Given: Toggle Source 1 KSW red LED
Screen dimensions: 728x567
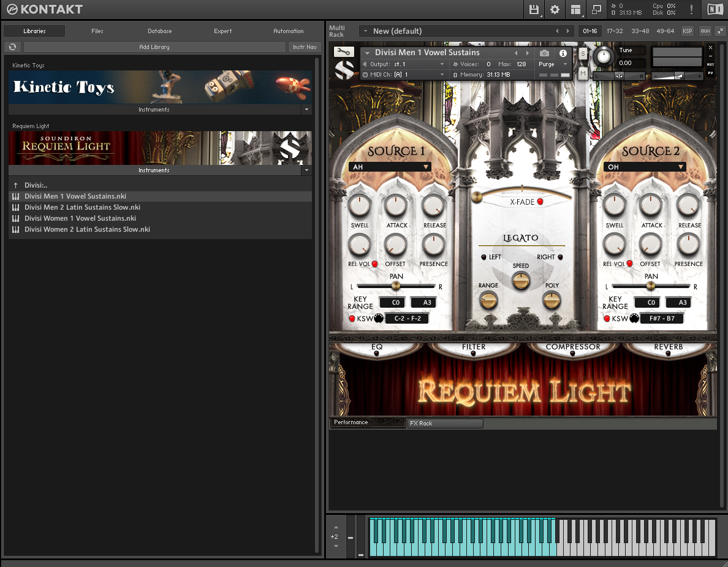Looking at the screenshot, I should coord(352,319).
